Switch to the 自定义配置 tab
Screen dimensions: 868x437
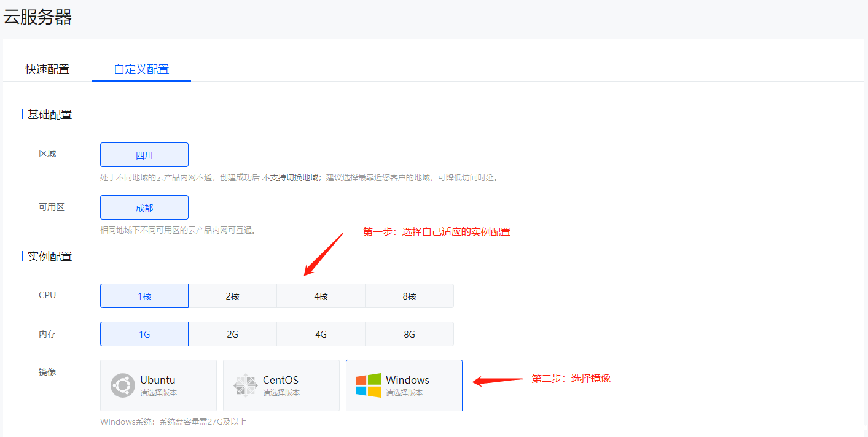[x=141, y=69]
